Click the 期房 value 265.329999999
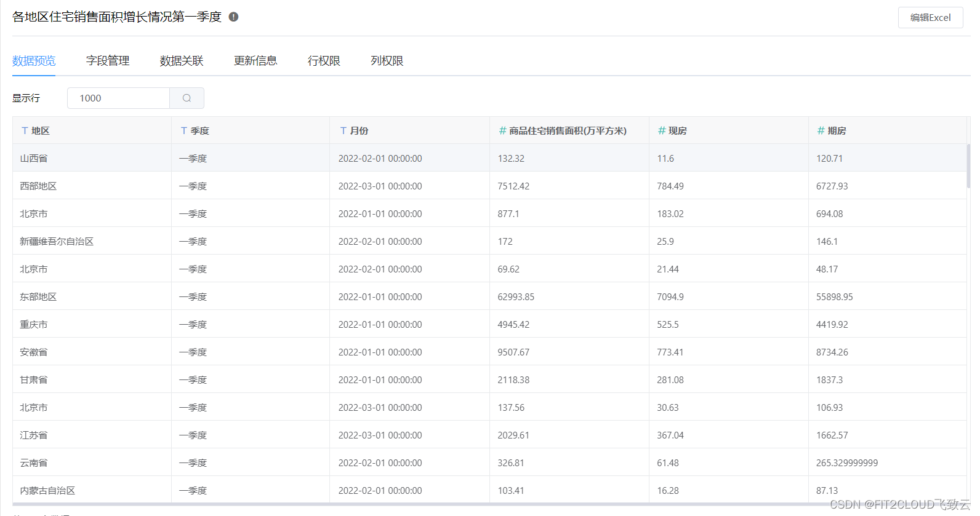Image resolution: width=980 pixels, height=516 pixels. tap(847, 462)
